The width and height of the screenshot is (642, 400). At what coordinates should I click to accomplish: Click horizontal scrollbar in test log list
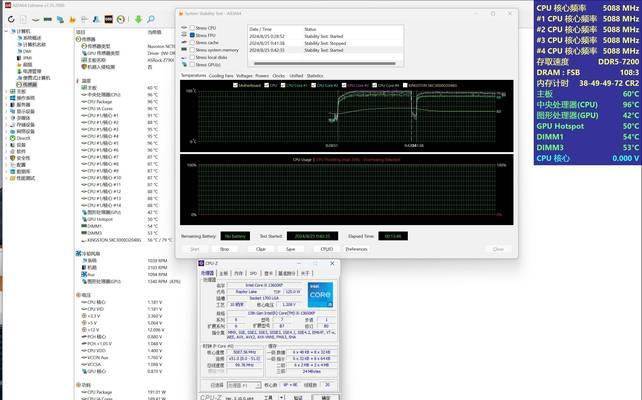click(x=325, y=63)
